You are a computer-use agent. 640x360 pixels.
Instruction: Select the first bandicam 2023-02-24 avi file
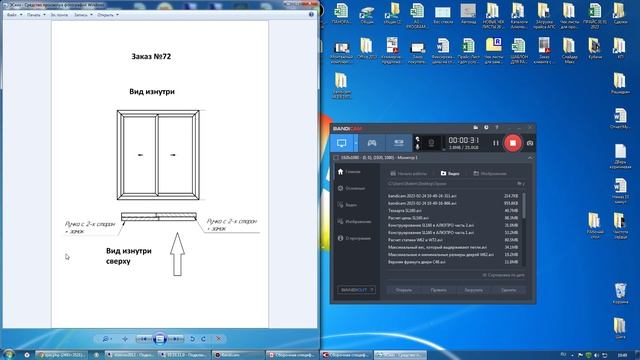[x=453, y=196]
